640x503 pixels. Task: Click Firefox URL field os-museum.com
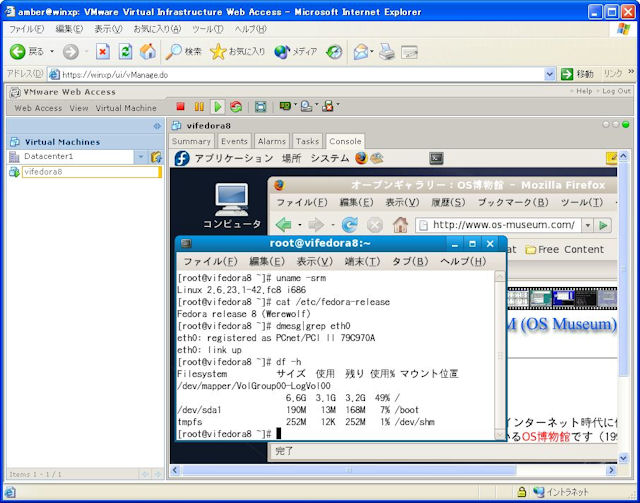coord(503,225)
